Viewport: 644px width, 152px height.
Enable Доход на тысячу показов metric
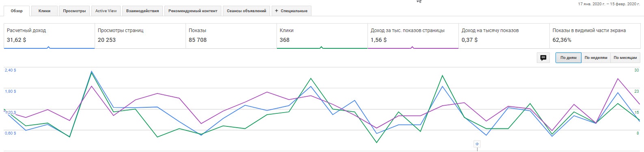(x=504, y=36)
